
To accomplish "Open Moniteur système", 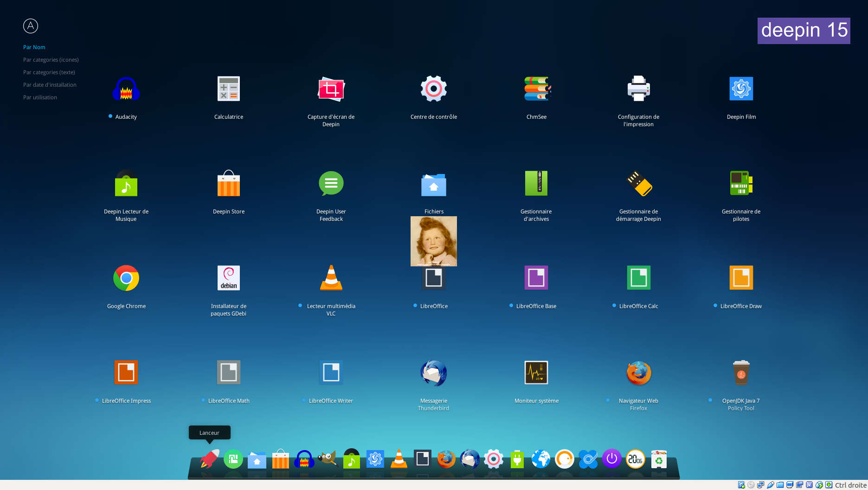I will click(x=536, y=373).
